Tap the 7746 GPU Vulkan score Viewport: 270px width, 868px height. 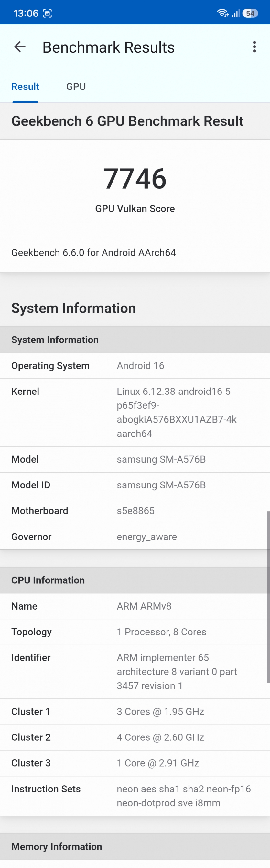click(x=135, y=179)
